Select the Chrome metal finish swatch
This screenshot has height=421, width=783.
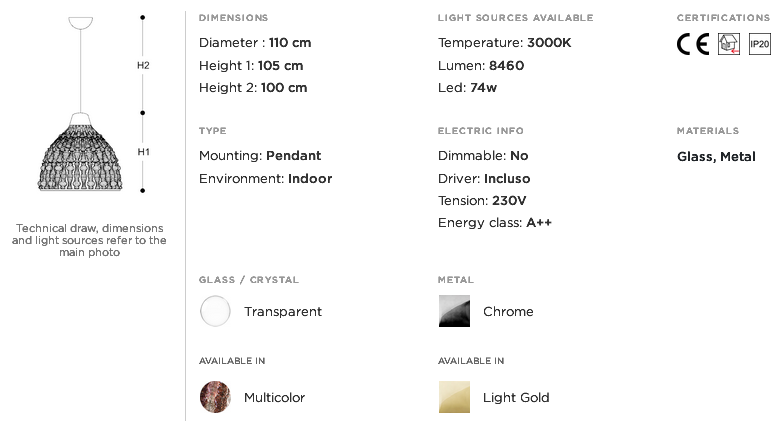pos(454,311)
